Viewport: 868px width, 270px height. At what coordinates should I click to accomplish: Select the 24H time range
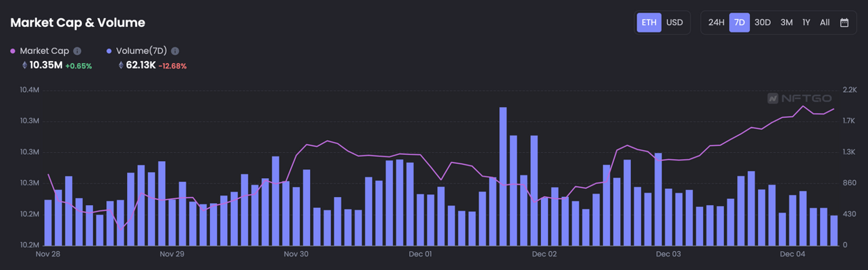point(716,22)
